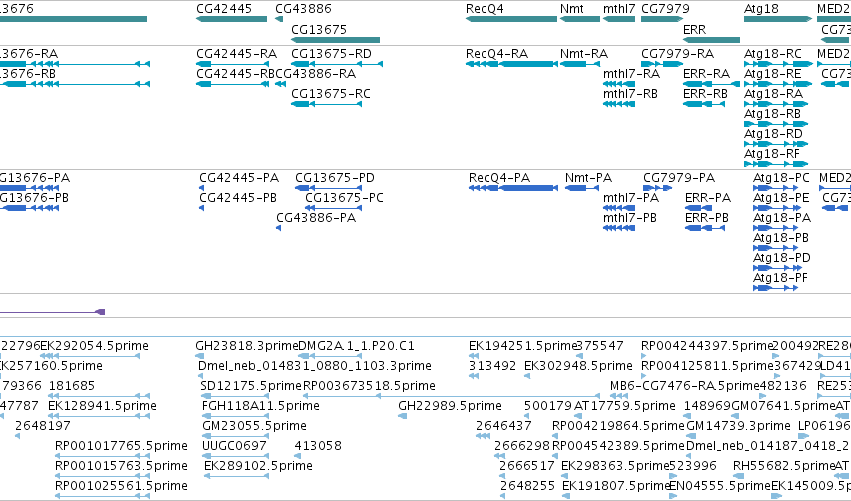This screenshot has height=501, width=851.
Task: Click the Atg18-RE transcript label
Action: click(772, 74)
